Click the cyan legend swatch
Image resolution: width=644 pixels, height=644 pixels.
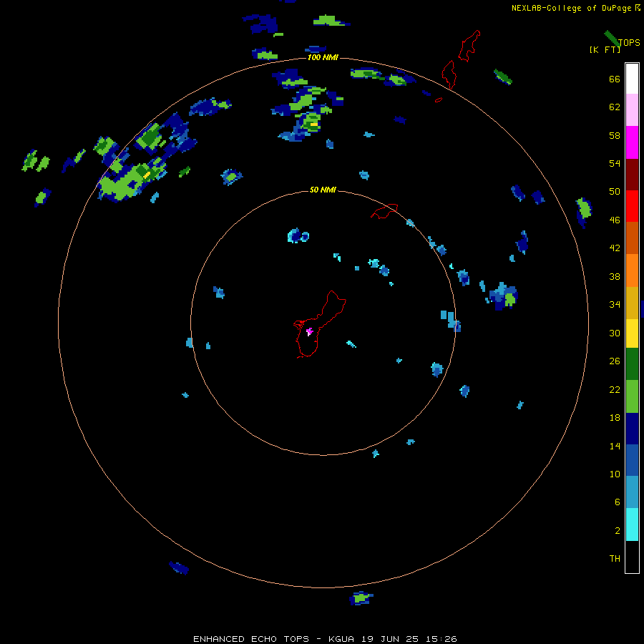(x=632, y=525)
